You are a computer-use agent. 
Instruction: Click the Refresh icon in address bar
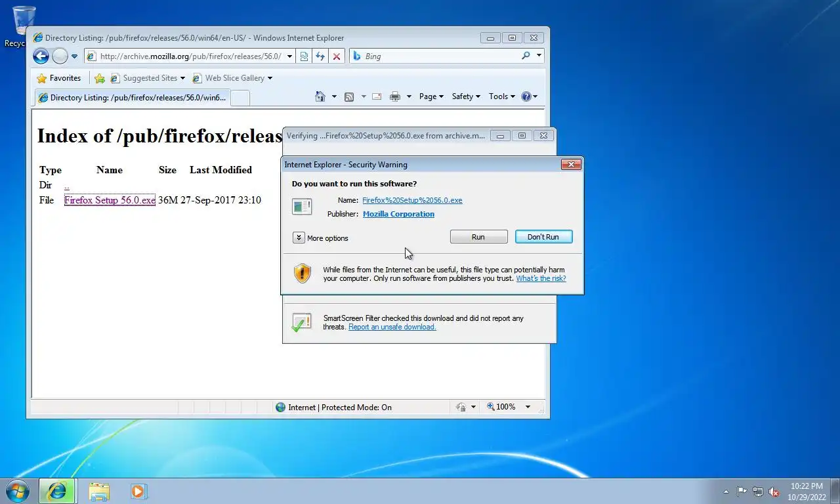point(320,56)
